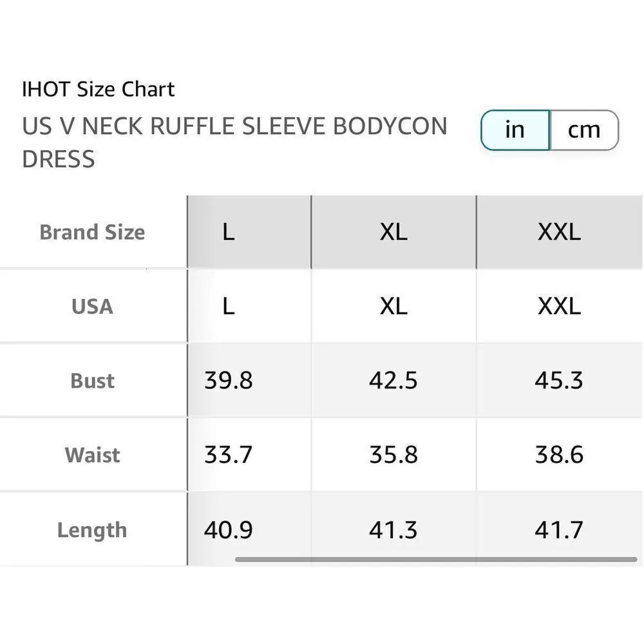This screenshot has height=644, width=644.
Task: Click the USA row label
Action: (x=92, y=306)
